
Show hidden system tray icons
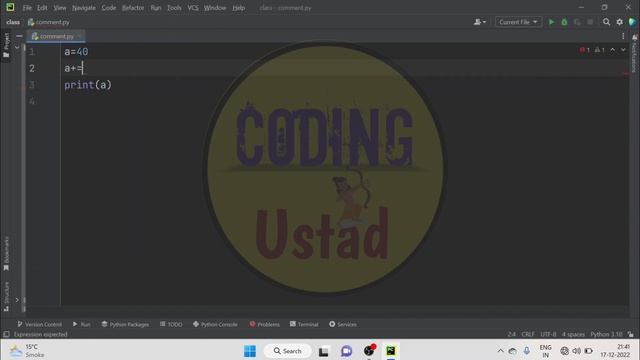click(500, 351)
